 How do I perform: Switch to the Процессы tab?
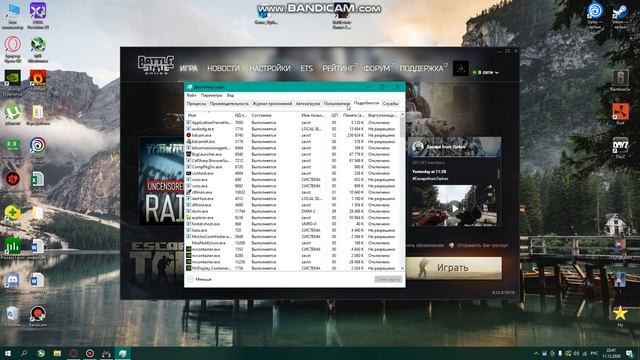196,104
